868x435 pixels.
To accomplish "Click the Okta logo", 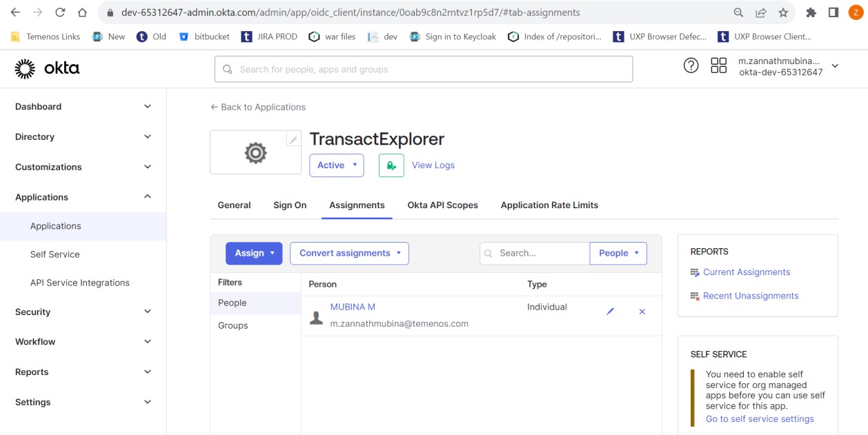I will (47, 68).
